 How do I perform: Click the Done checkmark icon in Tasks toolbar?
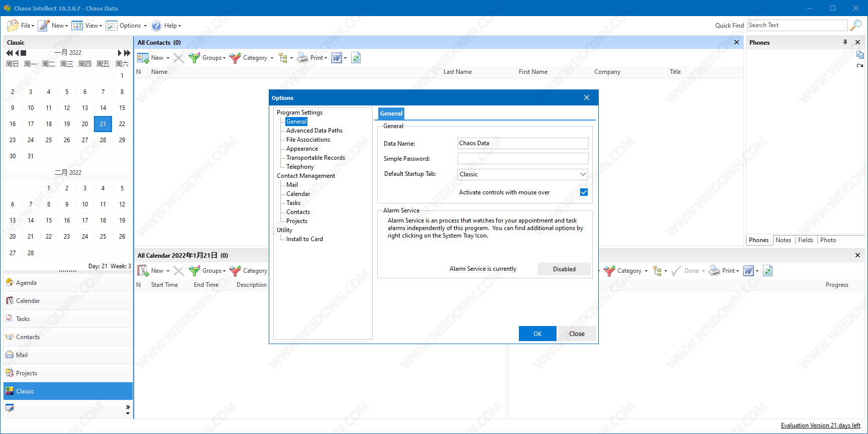(676, 271)
